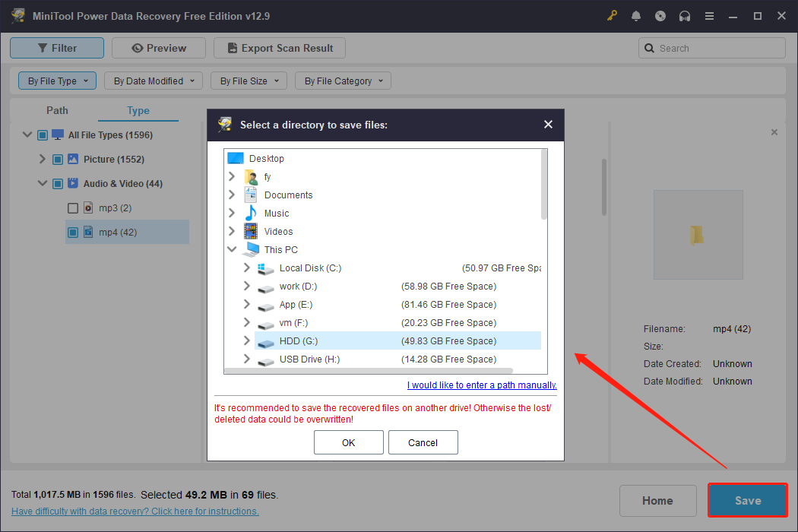Click Export Scan Result button
Image resolution: width=798 pixels, height=532 pixels.
coord(280,48)
